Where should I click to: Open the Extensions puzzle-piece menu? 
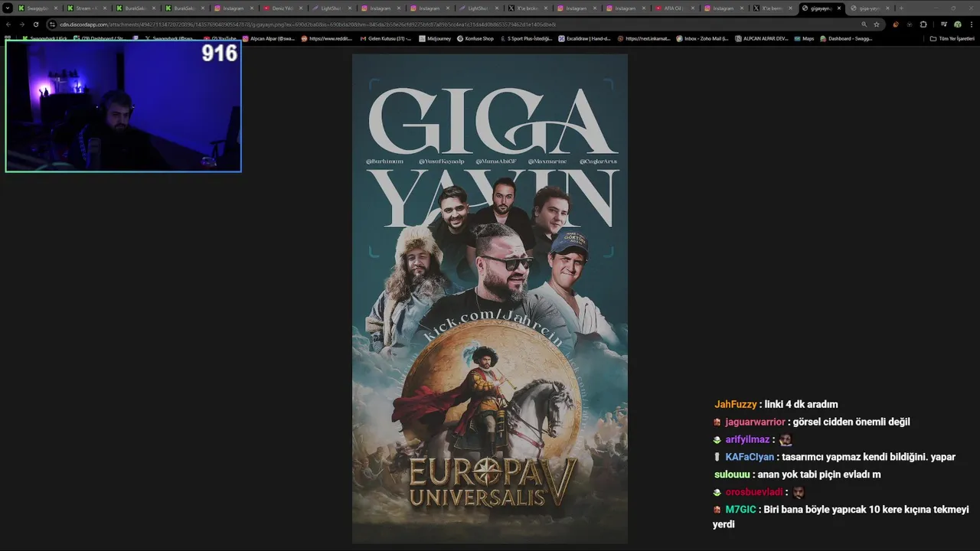click(923, 24)
